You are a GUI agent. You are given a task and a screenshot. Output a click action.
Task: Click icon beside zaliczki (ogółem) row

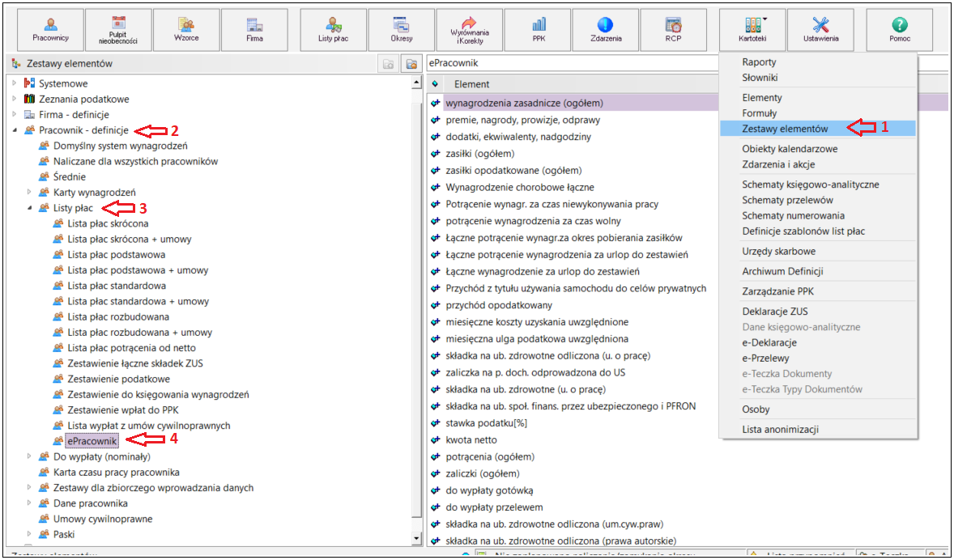(x=435, y=473)
